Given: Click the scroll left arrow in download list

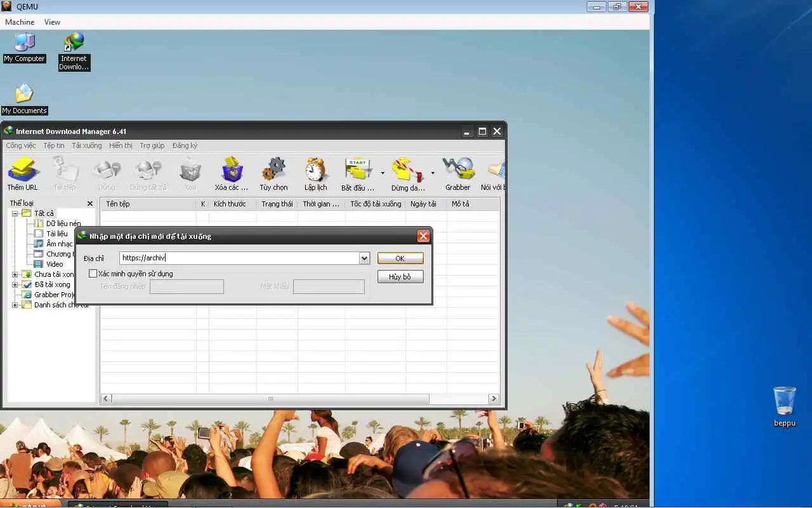Looking at the screenshot, I should point(106,399).
